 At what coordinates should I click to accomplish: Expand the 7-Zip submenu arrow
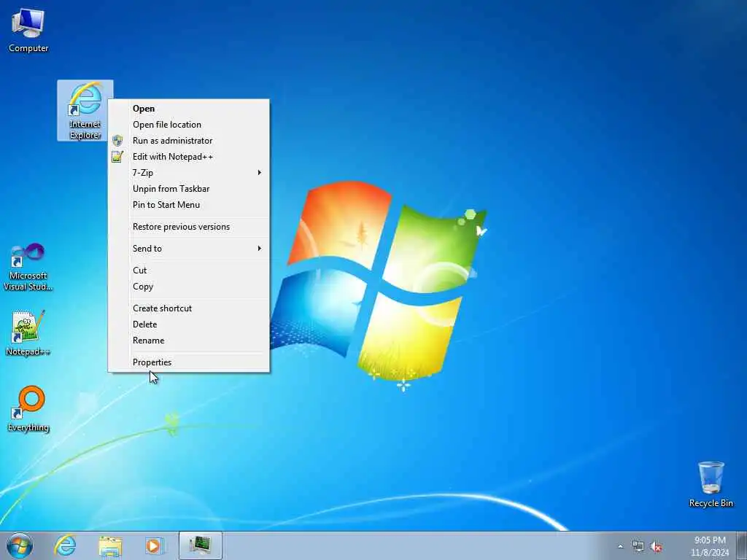259,172
